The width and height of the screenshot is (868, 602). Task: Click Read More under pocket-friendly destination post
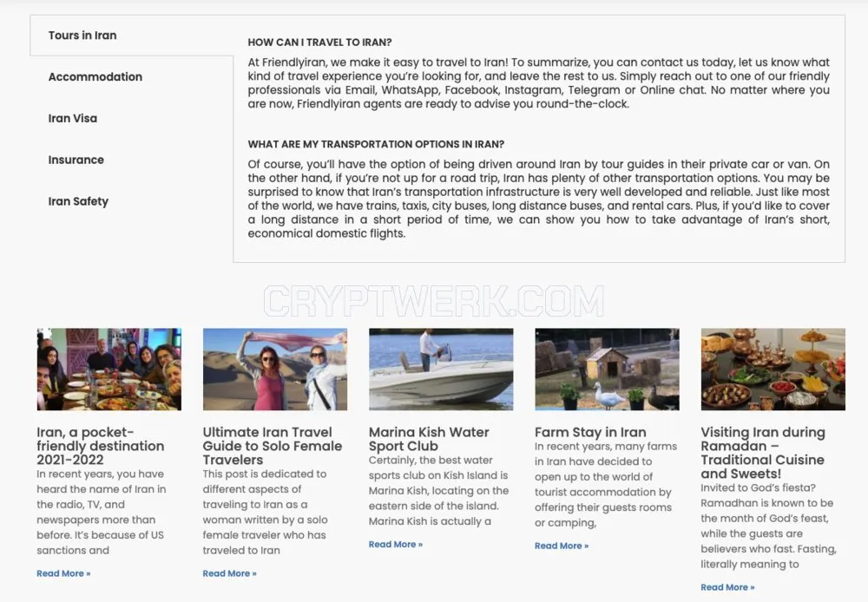click(x=63, y=573)
